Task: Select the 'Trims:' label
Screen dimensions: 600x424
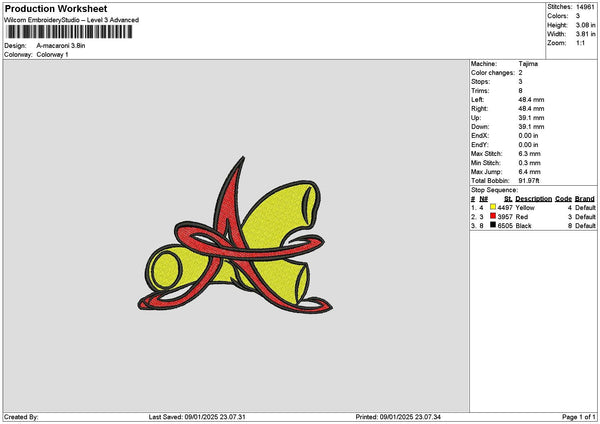Action: (480, 91)
